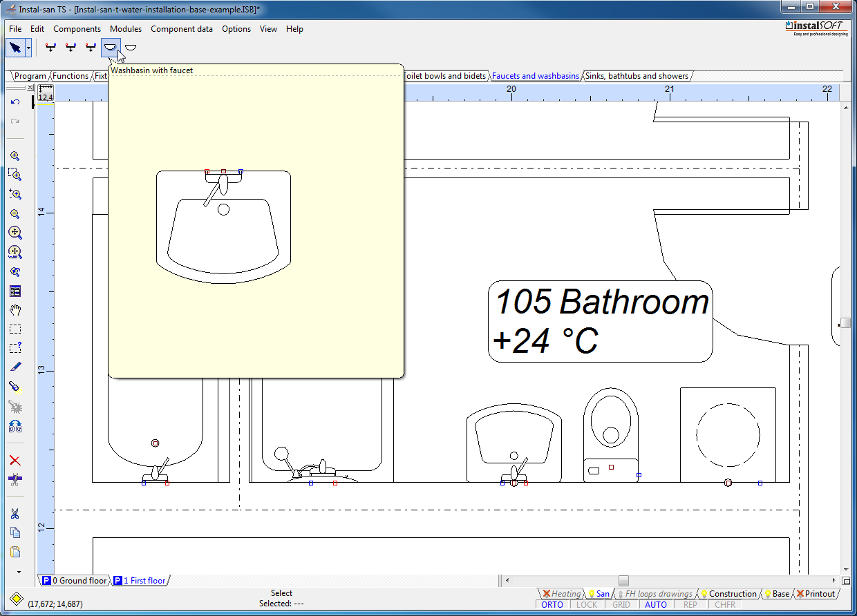Click the undo arrow in left toolbar
Viewport: 857px width, 616px height.
tap(15, 102)
